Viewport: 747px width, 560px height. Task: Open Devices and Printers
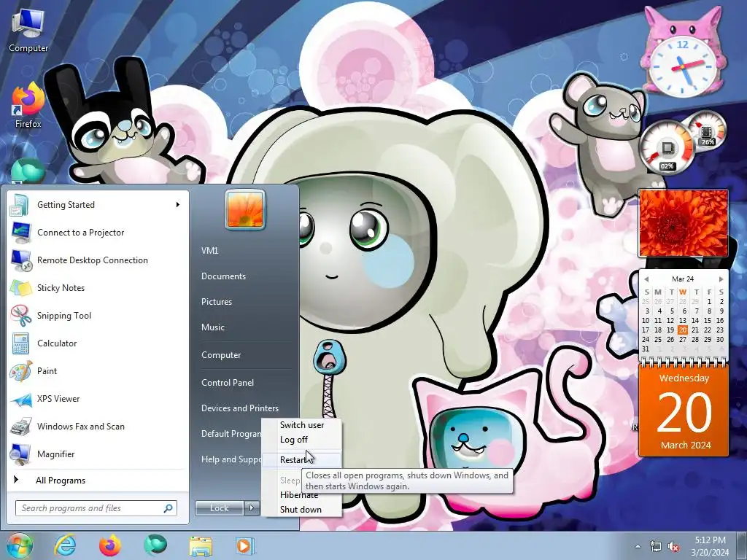pos(239,408)
